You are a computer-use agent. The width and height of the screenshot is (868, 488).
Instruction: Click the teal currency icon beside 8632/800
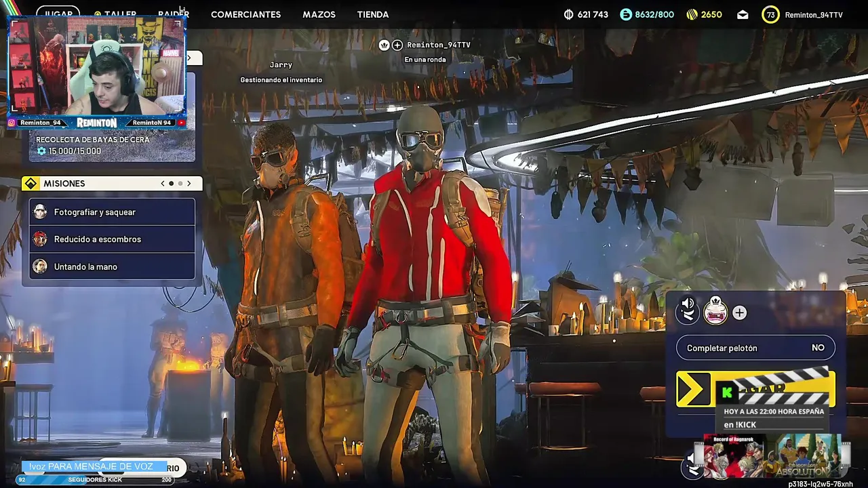(625, 14)
